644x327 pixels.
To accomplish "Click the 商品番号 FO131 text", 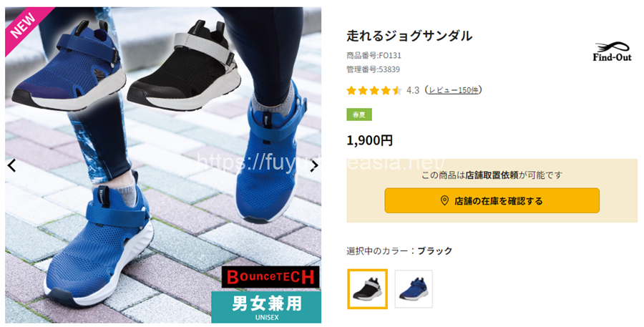I will pos(374,56).
